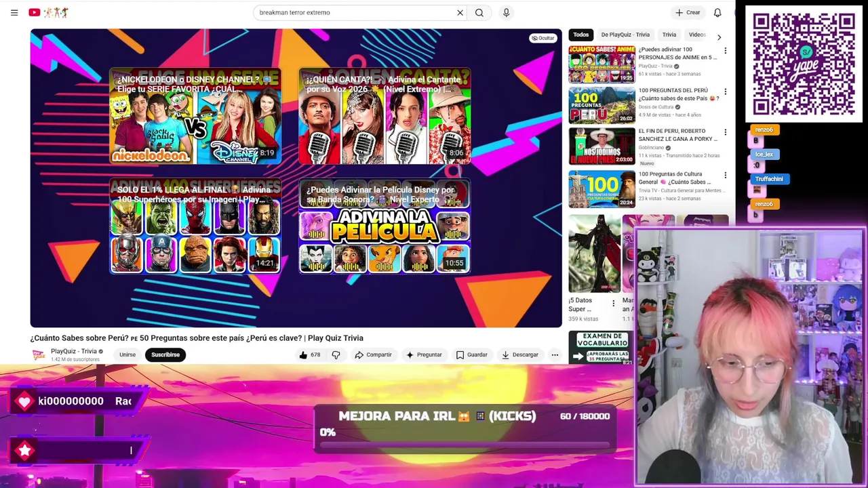868x488 pixels.
Task: Open the '5 Datos Super' short
Action: [594, 254]
